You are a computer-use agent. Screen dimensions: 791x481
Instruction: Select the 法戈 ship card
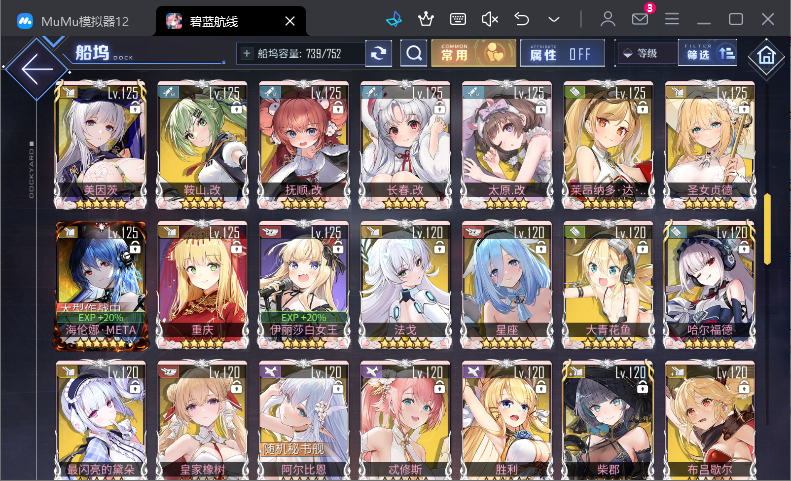tap(405, 285)
